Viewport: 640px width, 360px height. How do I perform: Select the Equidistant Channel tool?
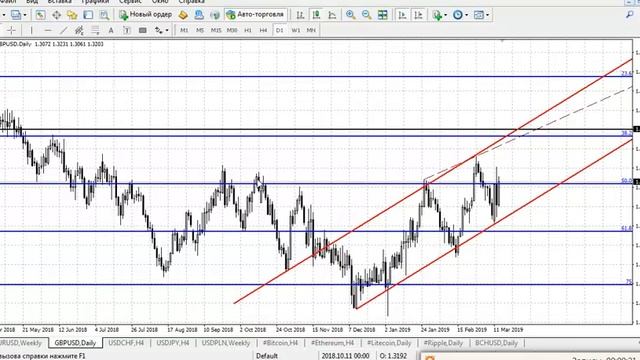(x=79, y=30)
